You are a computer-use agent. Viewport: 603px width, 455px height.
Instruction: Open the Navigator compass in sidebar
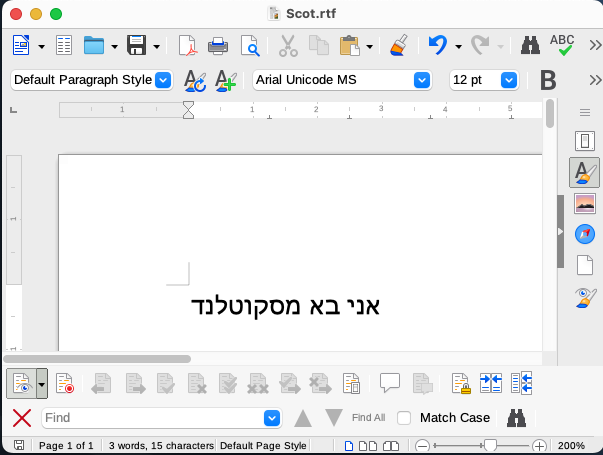[585, 234]
